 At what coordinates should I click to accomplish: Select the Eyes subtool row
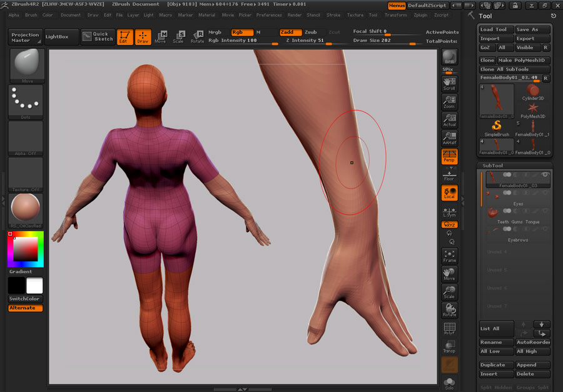(x=518, y=199)
